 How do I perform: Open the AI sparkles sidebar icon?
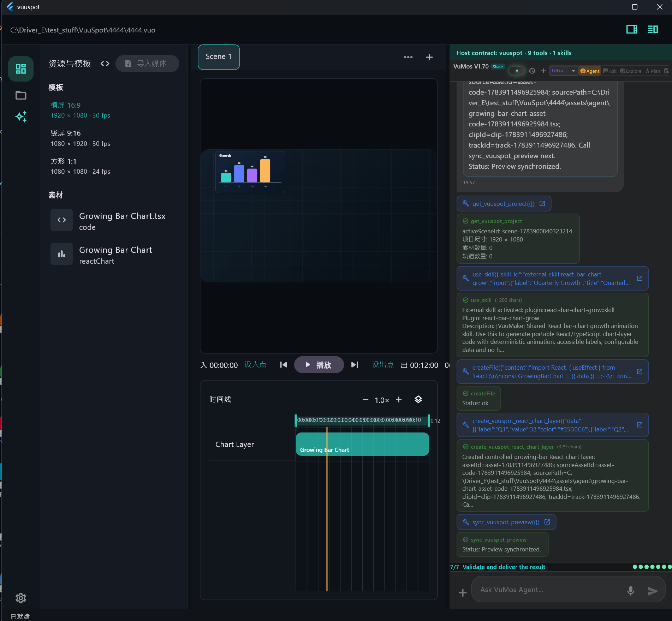[x=21, y=117]
